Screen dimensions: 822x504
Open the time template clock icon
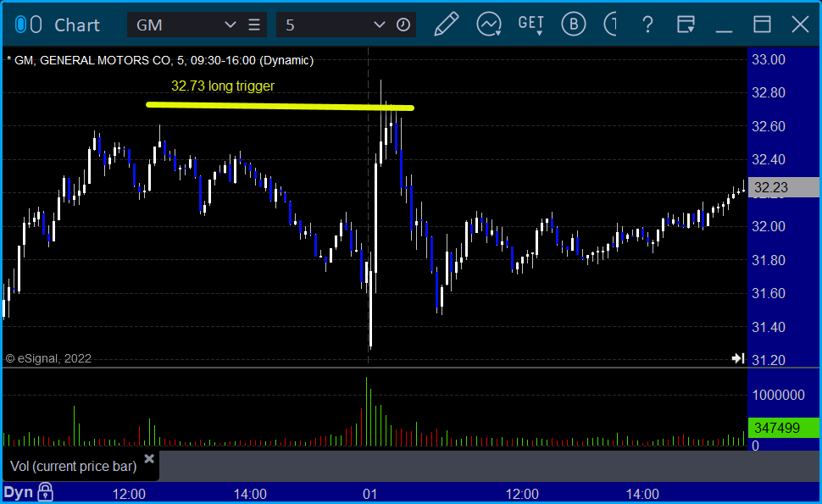(403, 25)
